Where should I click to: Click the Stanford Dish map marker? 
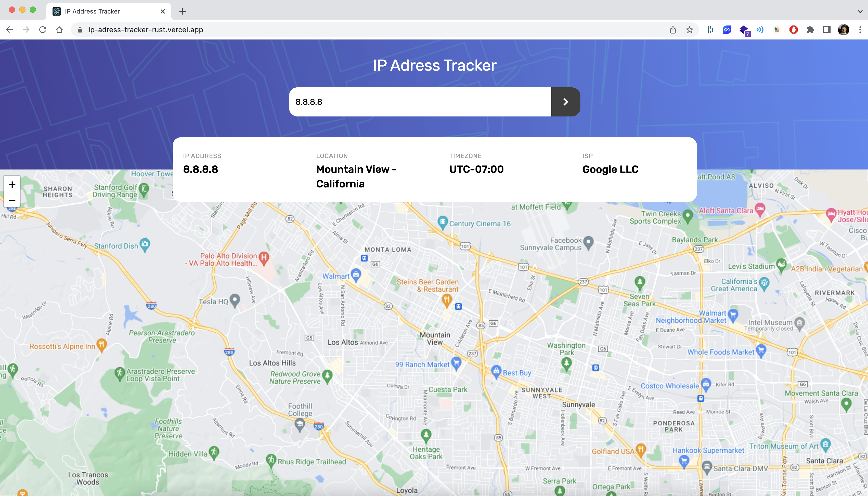tap(145, 245)
